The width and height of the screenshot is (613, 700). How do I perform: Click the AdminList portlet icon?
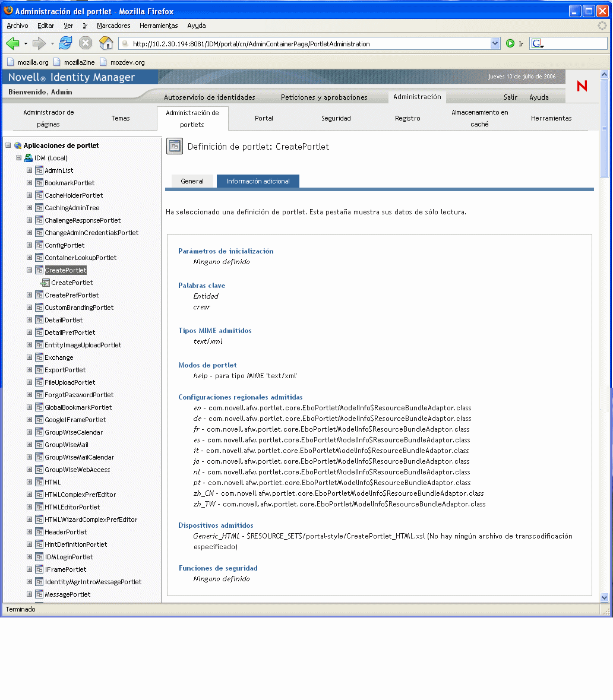(x=39, y=170)
